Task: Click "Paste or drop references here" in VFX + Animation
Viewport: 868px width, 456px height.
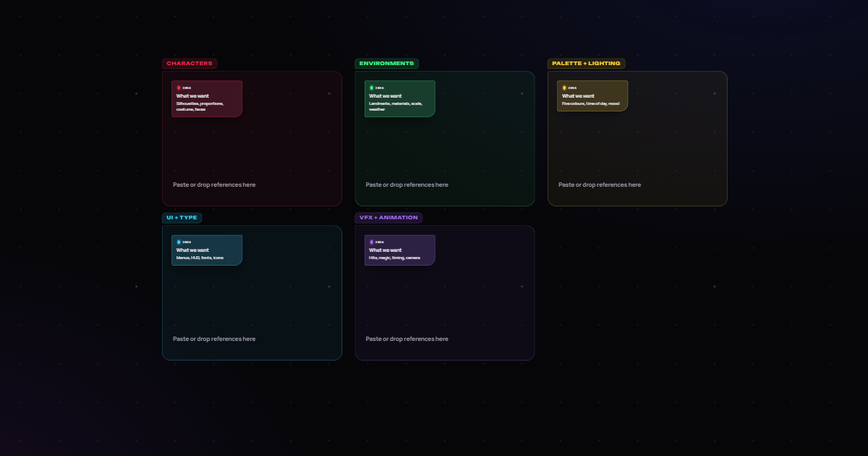Action: click(407, 339)
